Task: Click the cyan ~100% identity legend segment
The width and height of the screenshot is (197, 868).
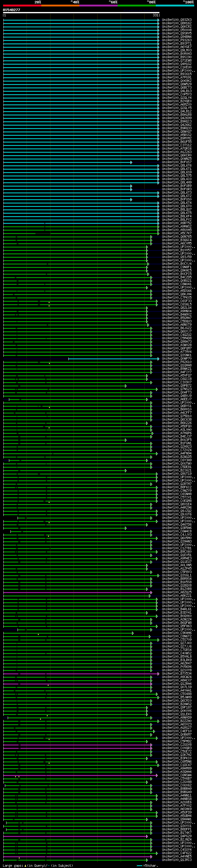Action: (x=175, y=6)
